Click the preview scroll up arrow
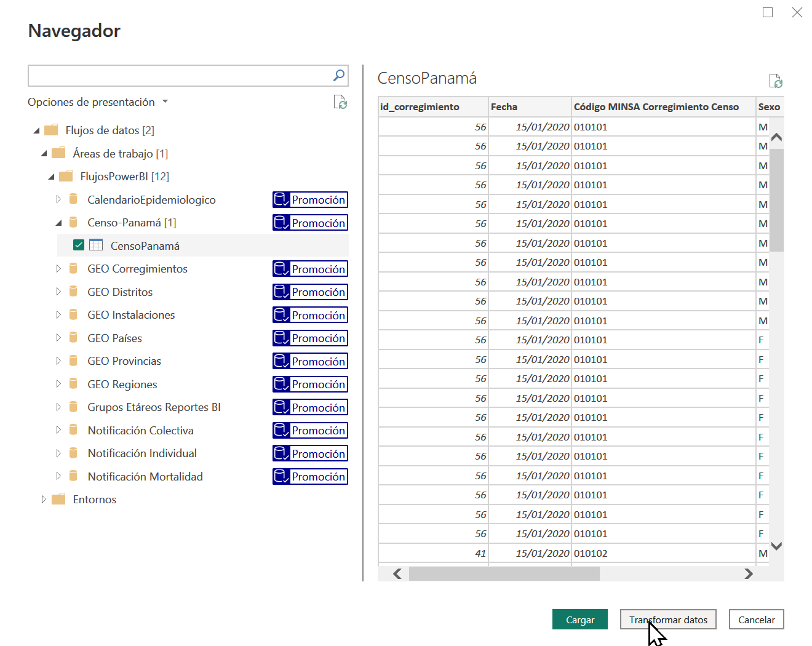The height and width of the screenshot is (646, 812). click(776, 137)
